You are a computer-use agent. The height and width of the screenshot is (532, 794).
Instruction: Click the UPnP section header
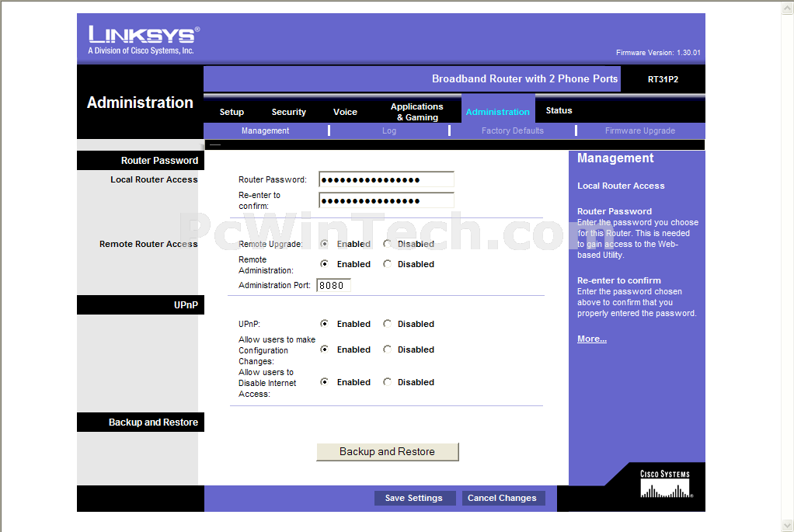[186, 304]
